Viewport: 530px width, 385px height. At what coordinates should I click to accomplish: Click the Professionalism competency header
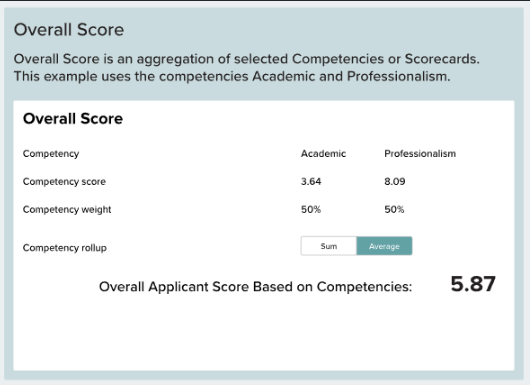pyautogui.click(x=420, y=153)
